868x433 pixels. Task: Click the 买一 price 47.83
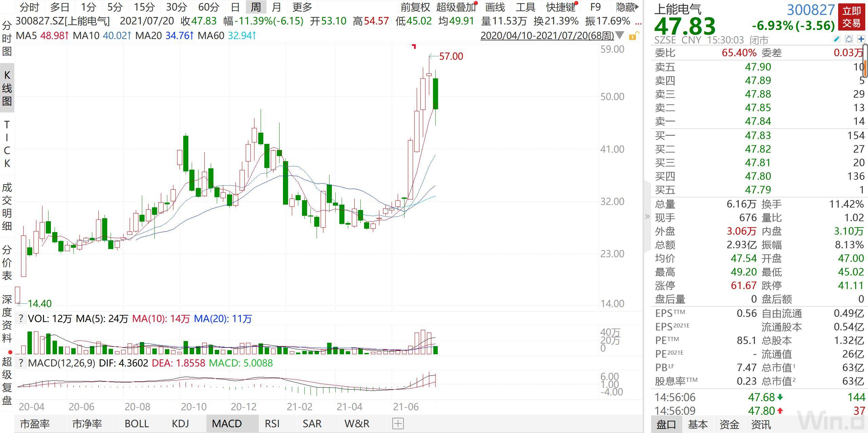pos(758,135)
